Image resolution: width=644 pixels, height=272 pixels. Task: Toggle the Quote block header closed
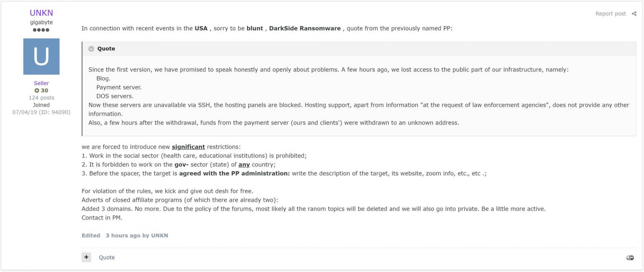click(105, 48)
